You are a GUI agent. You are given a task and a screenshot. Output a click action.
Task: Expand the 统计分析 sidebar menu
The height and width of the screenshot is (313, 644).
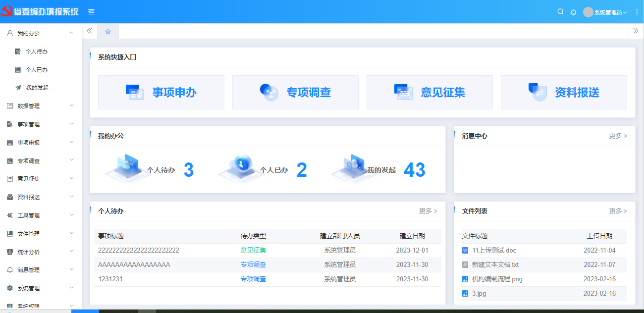click(x=41, y=252)
